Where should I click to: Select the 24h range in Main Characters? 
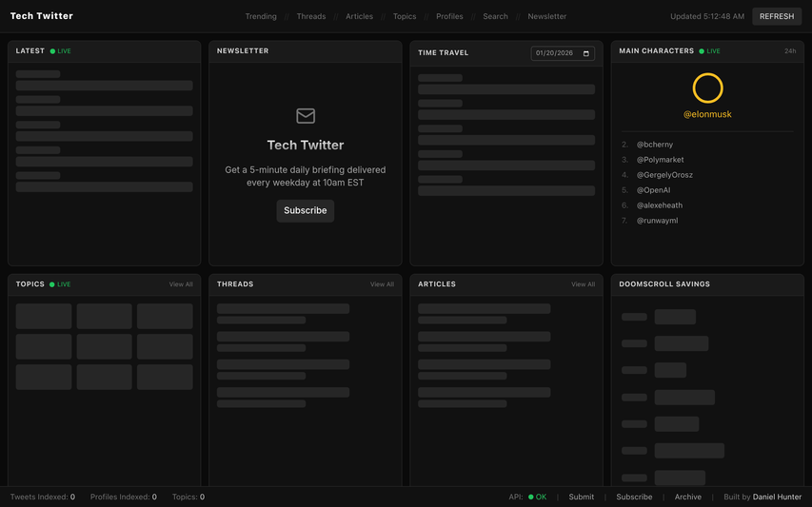(789, 51)
